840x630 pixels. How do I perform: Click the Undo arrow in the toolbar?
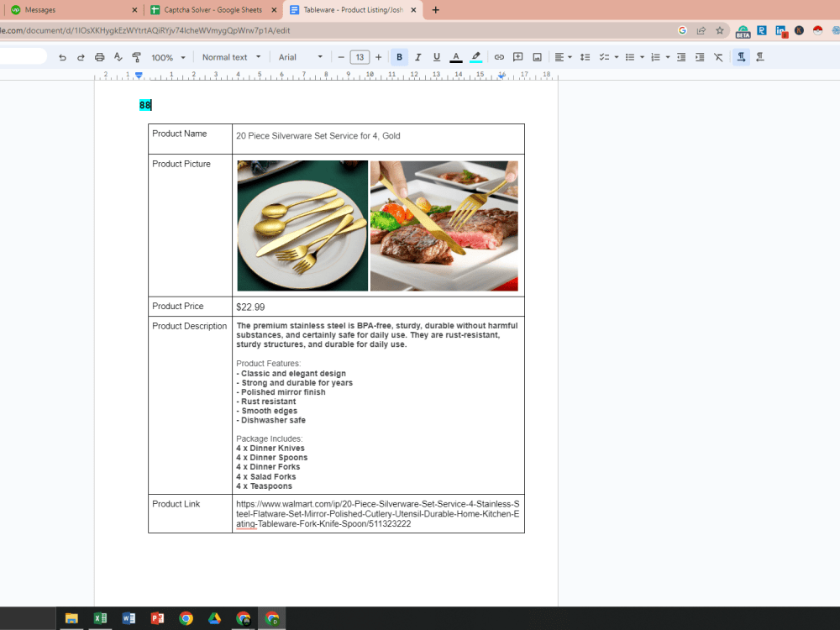pos(62,57)
